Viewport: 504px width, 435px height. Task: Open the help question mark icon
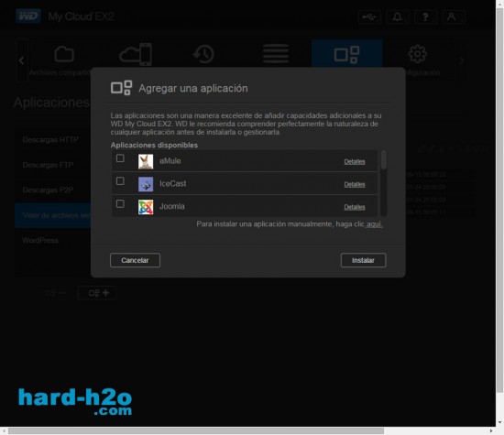[x=425, y=17]
